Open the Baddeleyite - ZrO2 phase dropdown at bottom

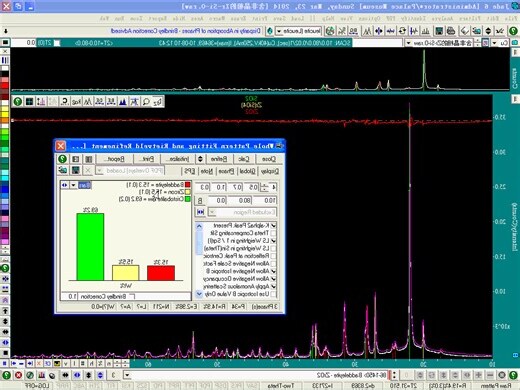(x=127, y=375)
